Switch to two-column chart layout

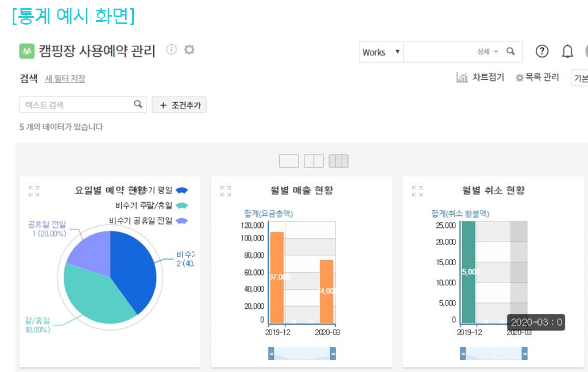point(314,161)
